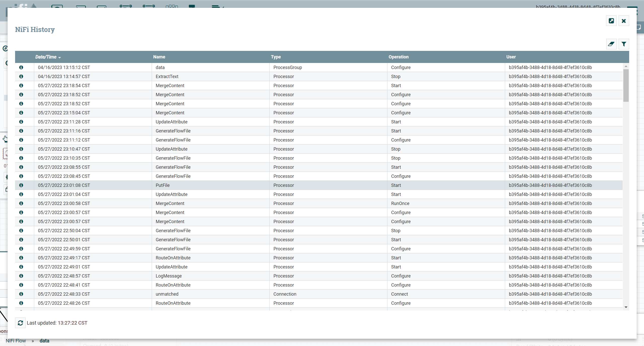Open info for UpdateAttribute 23:01:04 row
Image resolution: width=644 pixels, height=346 pixels.
click(x=21, y=194)
